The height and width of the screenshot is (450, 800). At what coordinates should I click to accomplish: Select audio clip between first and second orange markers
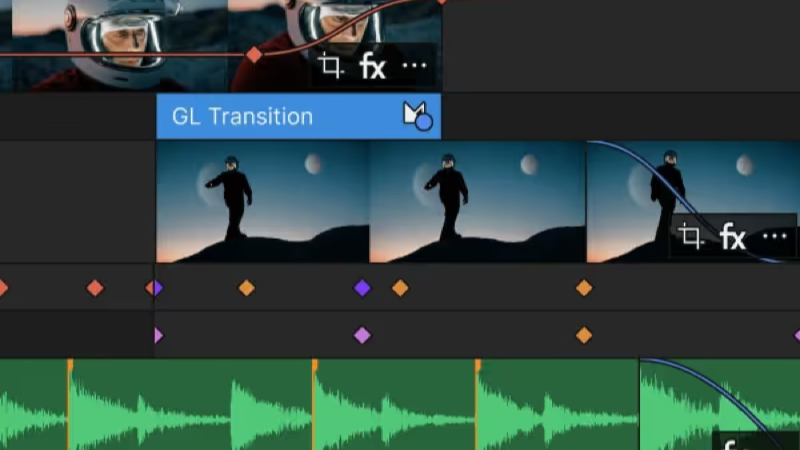pyautogui.click(x=191, y=404)
